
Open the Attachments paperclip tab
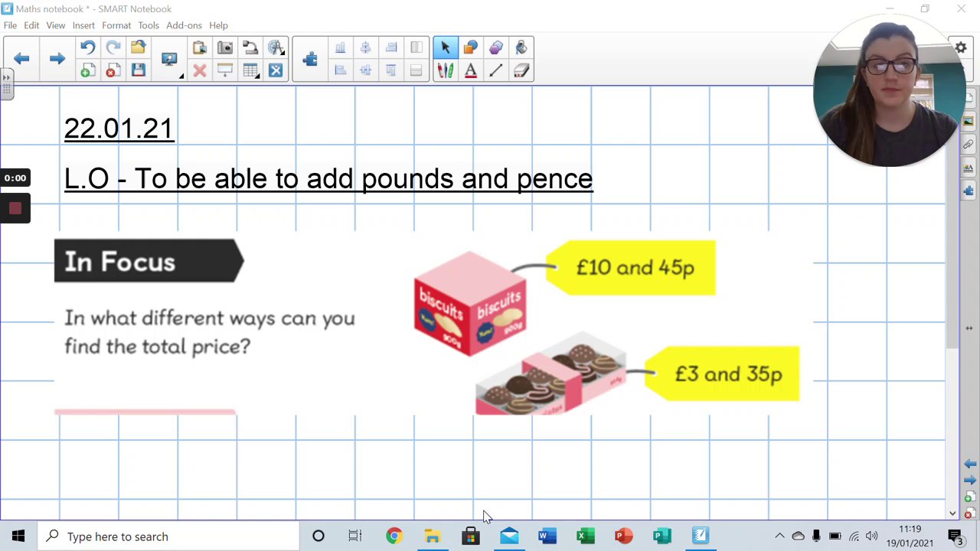[969, 145]
